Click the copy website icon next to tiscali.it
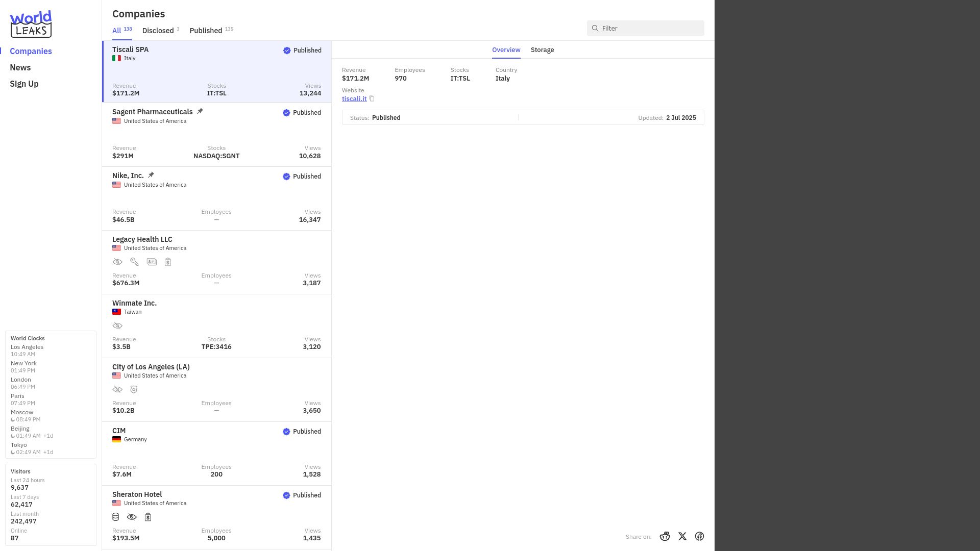980x551 pixels. (372, 99)
